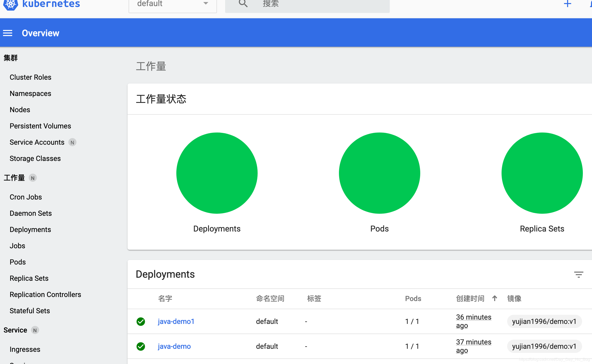The width and height of the screenshot is (592, 364).
Task: Click the Pods workload status circle chart
Action: 379,173
